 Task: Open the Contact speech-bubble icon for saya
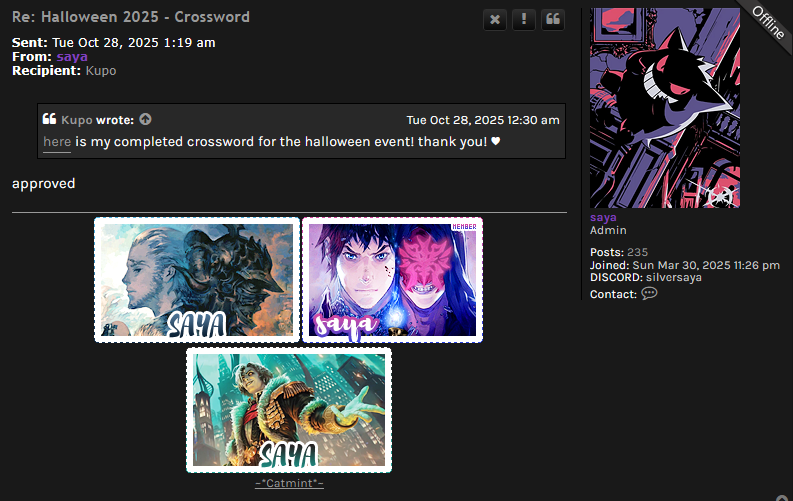[649, 294]
